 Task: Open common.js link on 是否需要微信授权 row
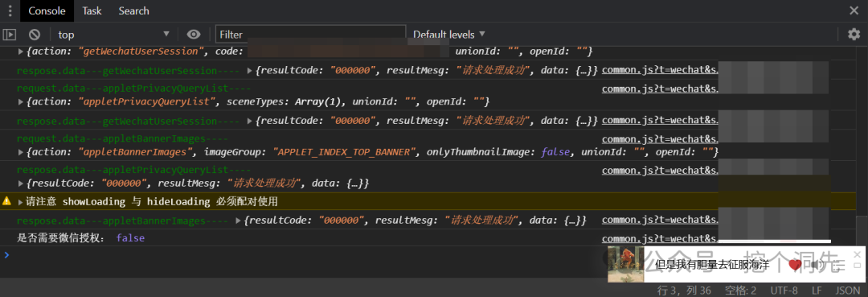pyautogui.click(x=660, y=239)
